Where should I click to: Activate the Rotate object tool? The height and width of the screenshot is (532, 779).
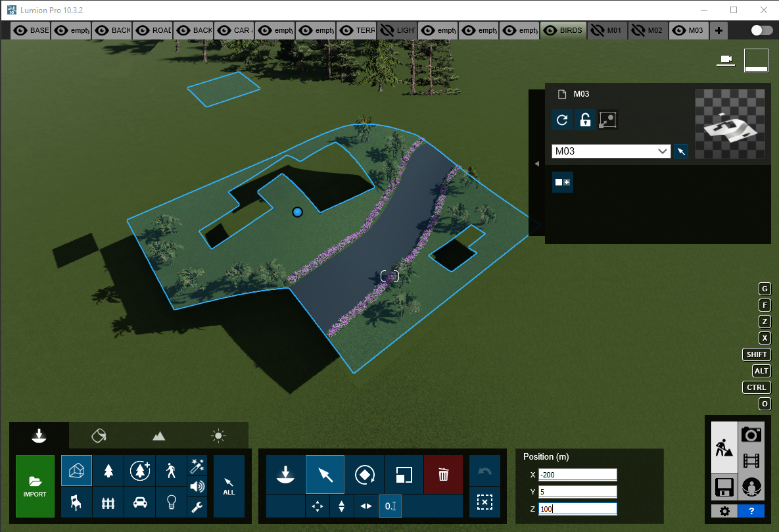(x=364, y=474)
